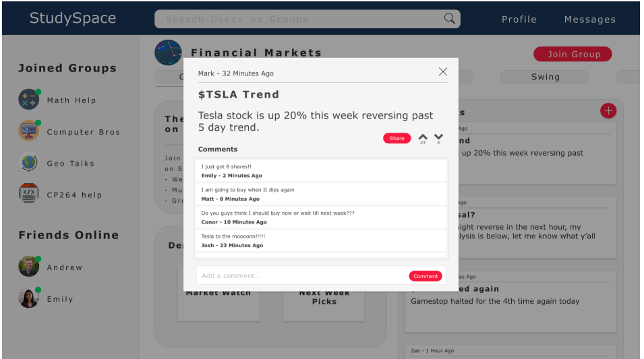Open the Profile menu item

(x=519, y=20)
